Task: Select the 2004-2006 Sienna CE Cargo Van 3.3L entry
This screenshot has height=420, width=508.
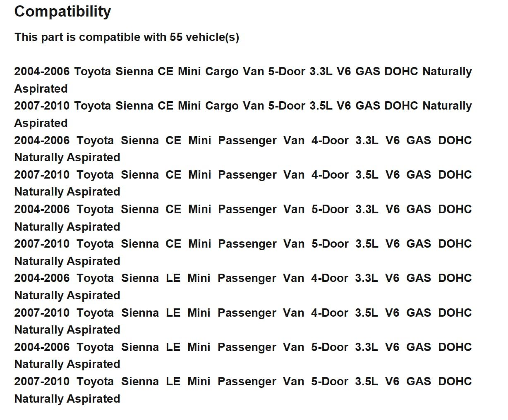Action: coord(242,72)
